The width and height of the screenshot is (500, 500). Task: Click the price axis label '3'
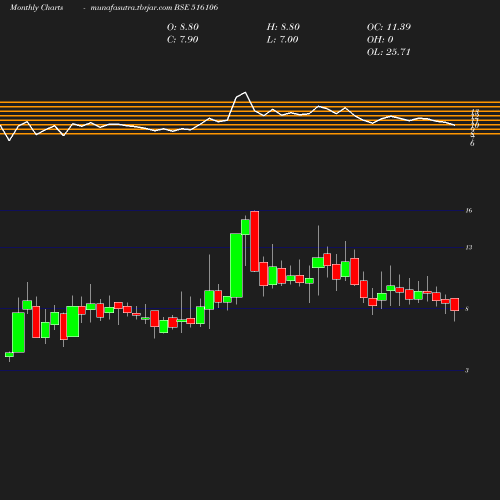[x=467, y=370]
